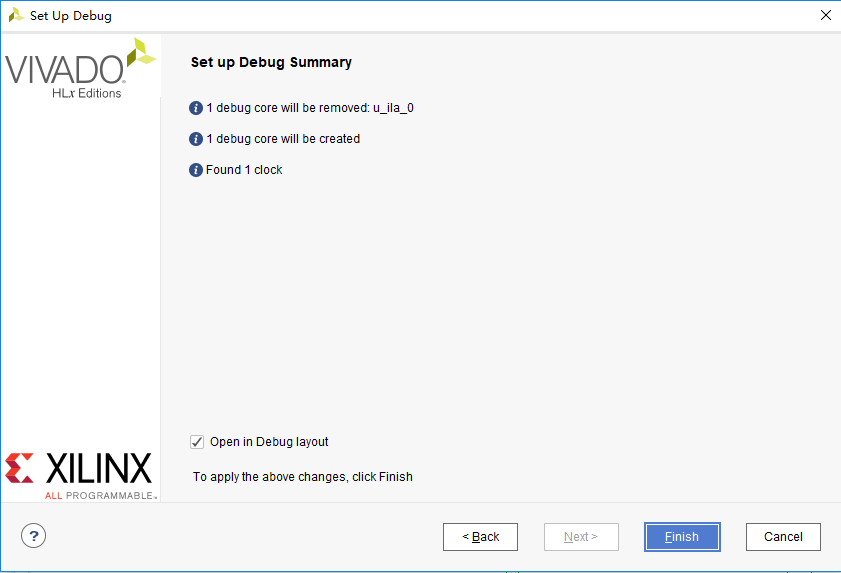
Task: Cancel the Set Up Debug wizard
Action: pos(783,537)
